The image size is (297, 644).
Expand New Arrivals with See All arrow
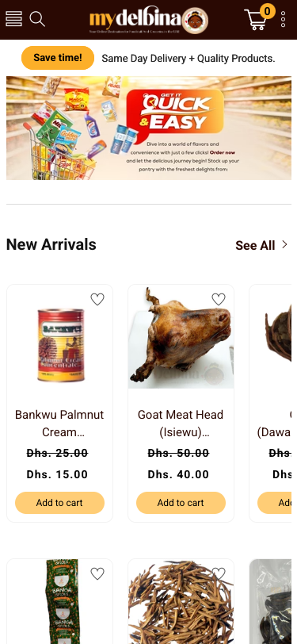(284, 245)
